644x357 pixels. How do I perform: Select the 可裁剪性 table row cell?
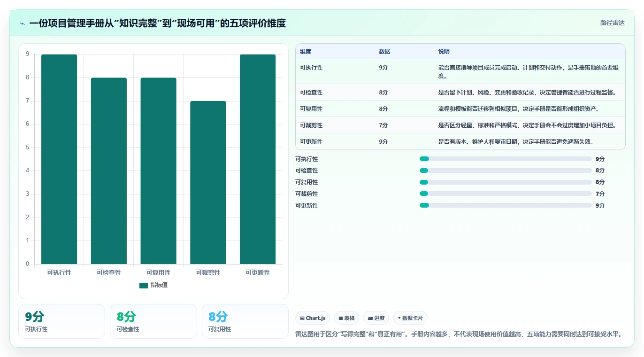[311, 125]
